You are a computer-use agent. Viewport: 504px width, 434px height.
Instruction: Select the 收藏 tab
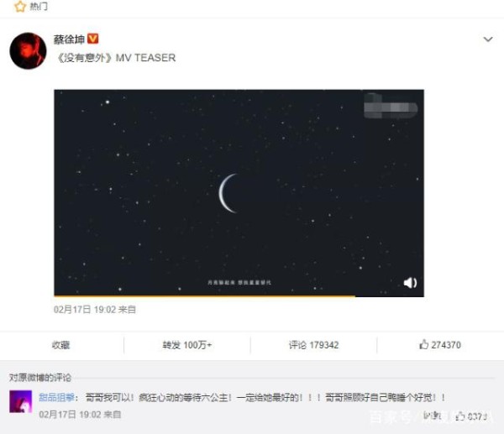pos(61,345)
